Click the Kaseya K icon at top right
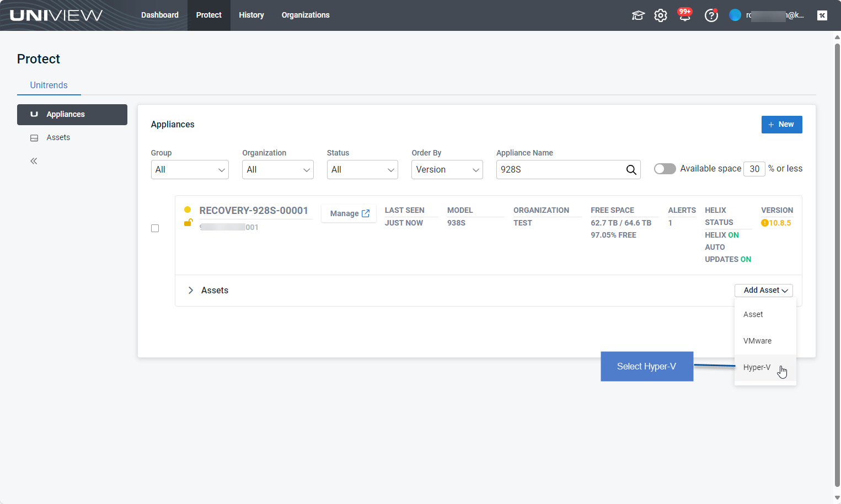841x504 pixels. 822,15
